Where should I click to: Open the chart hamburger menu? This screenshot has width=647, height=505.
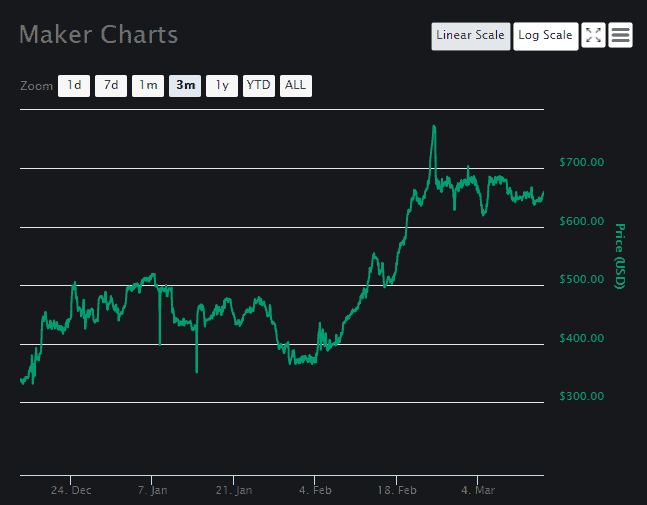pyautogui.click(x=620, y=35)
